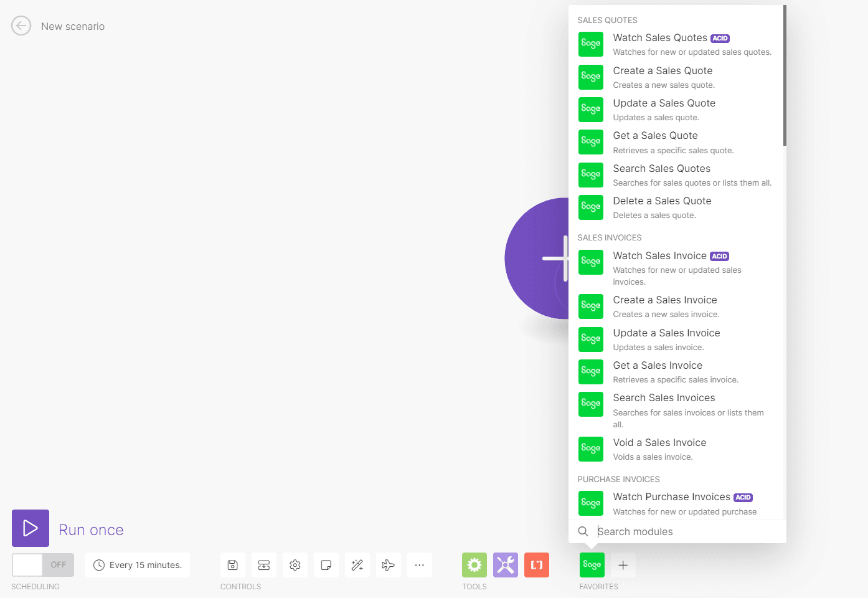
Task: Click the paper airplane icon in Controls
Action: tap(389, 564)
